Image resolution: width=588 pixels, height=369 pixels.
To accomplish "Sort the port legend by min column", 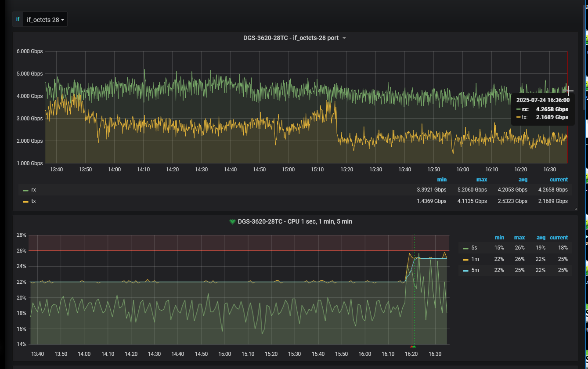I will coord(442,180).
